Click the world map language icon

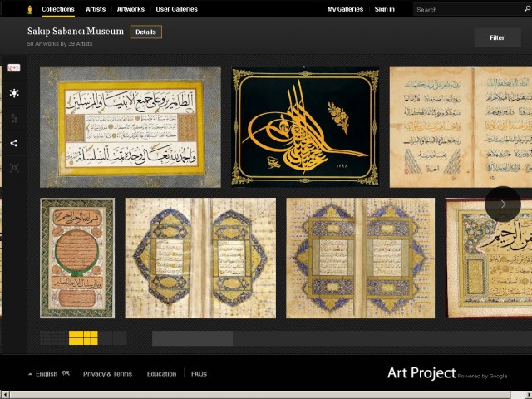click(x=66, y=373)
